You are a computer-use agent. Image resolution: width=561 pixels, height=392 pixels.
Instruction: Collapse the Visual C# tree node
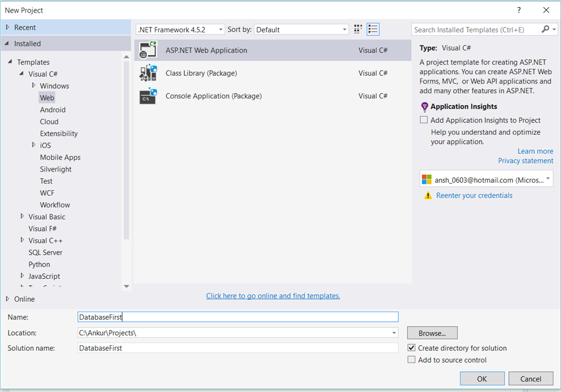(21, 74)
